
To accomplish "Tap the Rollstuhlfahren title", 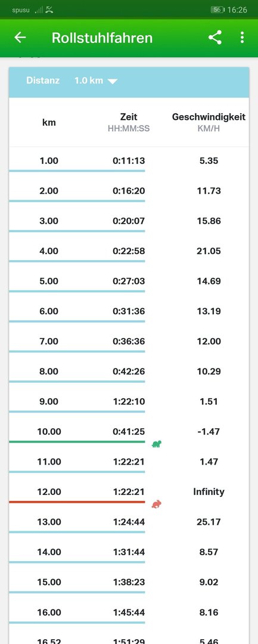I will [102, 38].
